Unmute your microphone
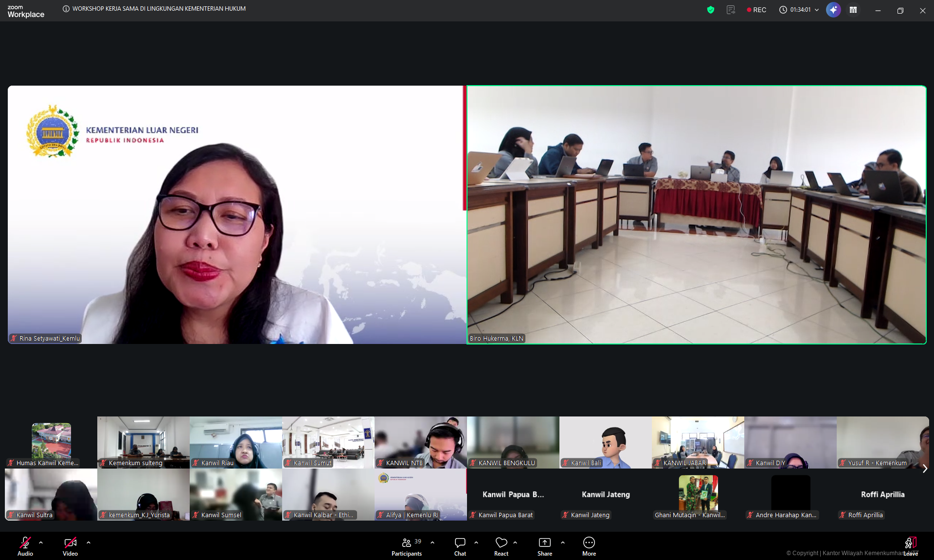 click(x=24, y=542)
